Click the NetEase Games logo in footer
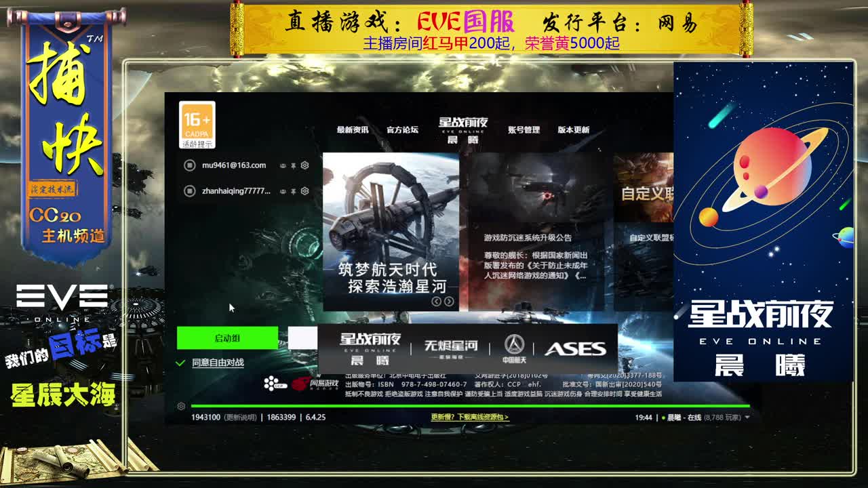 [x=315, y=384]
